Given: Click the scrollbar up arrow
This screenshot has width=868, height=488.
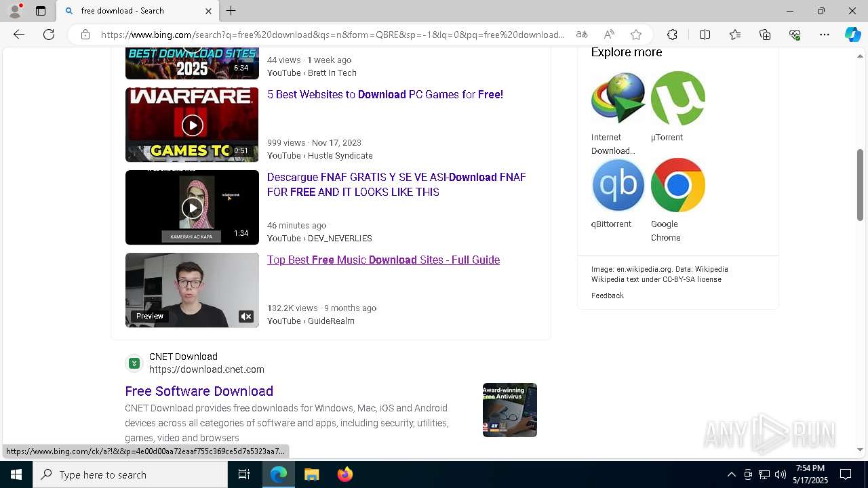Looking at the screenshot, I should [860, 56].
